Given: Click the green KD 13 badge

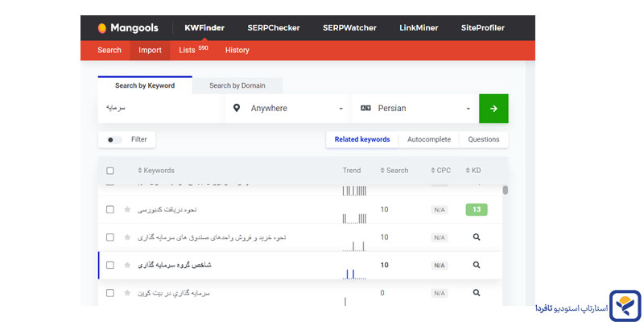Looking at the screenshot, I should coord(477,209).
